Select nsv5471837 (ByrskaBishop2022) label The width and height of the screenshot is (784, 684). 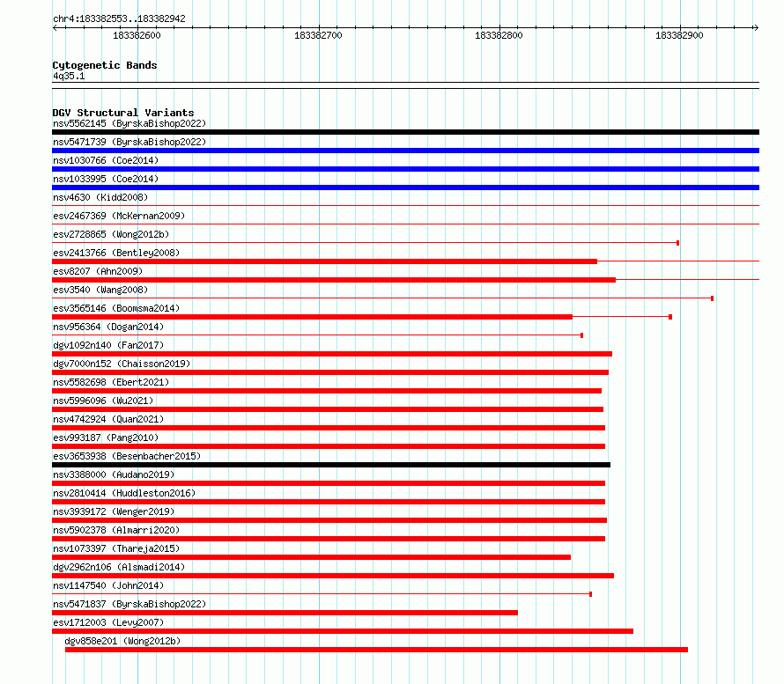pos(129,604)
